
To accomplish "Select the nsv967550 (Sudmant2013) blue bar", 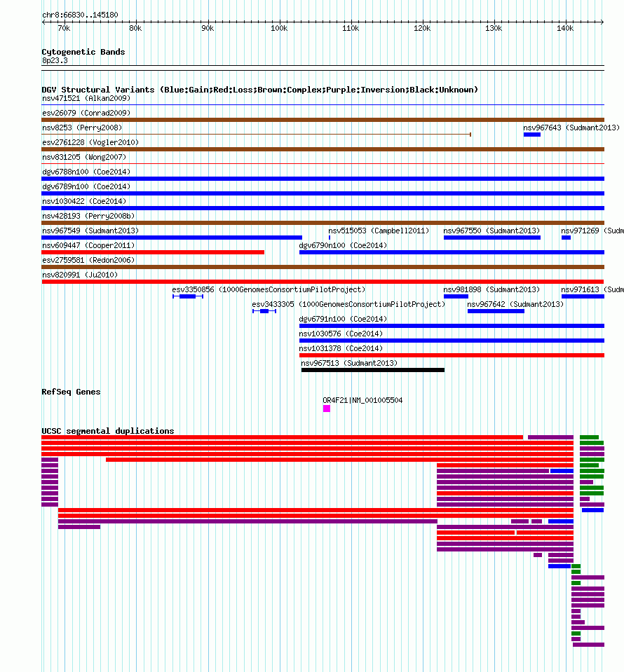I will [x=492, y=238].
